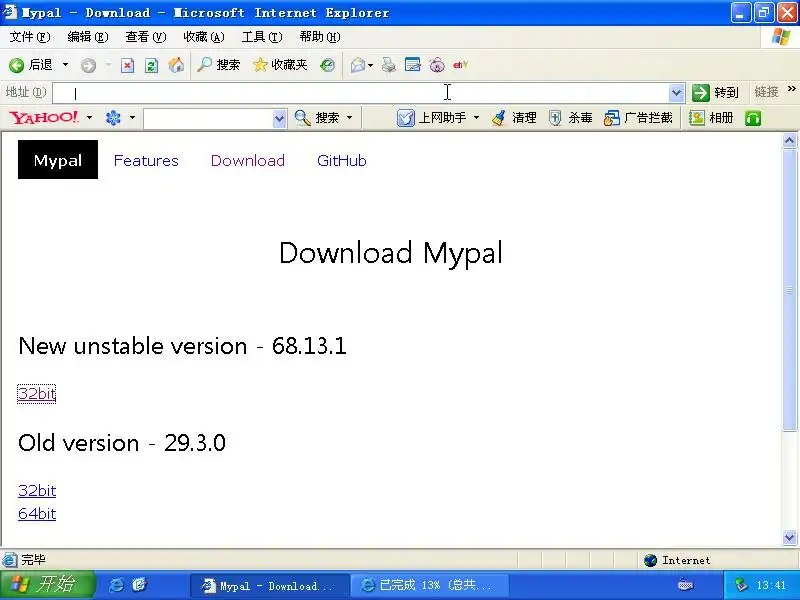Print the page with printer icon

(x=389, y=65)
